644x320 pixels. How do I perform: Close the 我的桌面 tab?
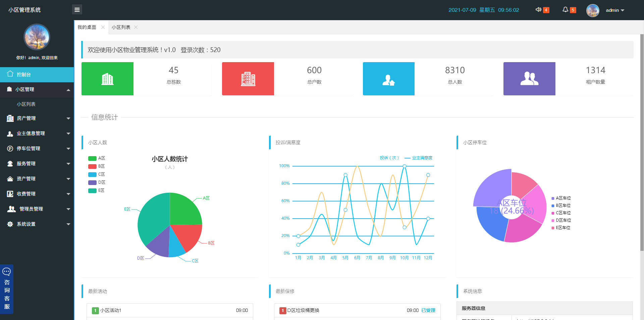[103, 27]
